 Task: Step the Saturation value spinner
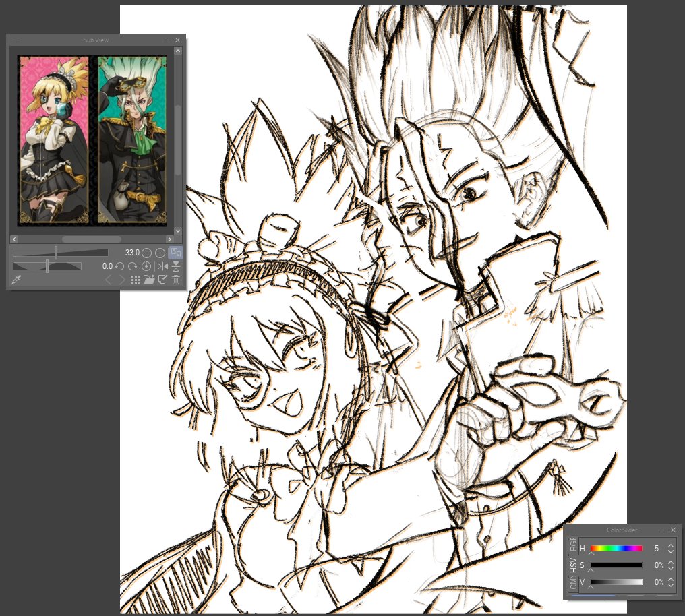tap(671, 565)
